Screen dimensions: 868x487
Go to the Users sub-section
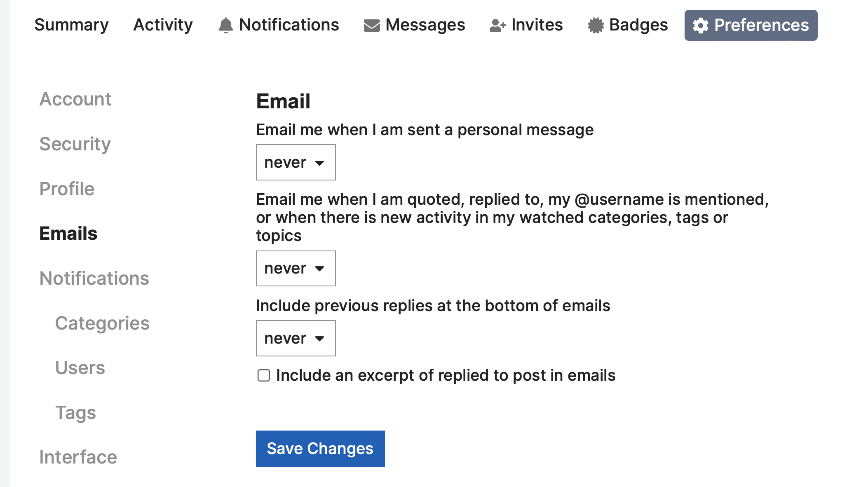pyautogui.click(x=80, y=368)
